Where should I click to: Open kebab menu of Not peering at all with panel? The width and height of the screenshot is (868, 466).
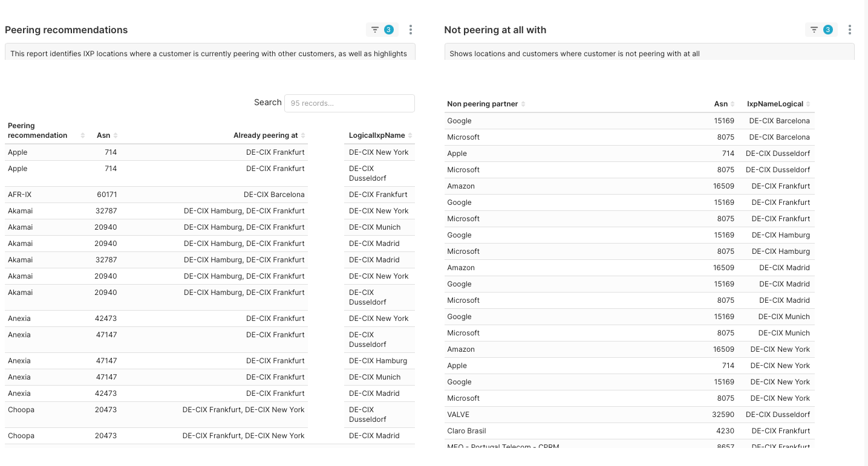[850, 30]
